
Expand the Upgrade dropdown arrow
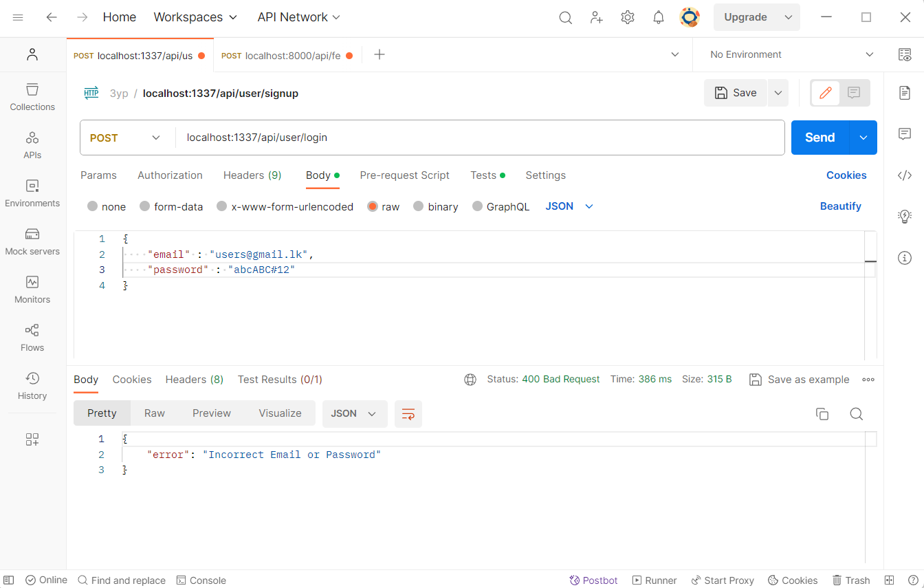[x=789, y=17]
